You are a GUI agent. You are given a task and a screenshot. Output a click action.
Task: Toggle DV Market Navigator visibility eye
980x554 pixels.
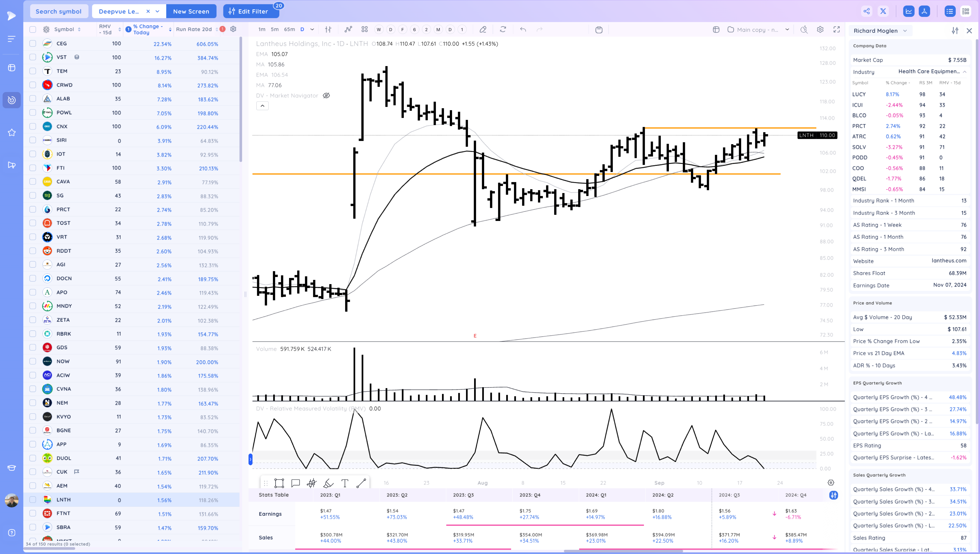[326, 96]
